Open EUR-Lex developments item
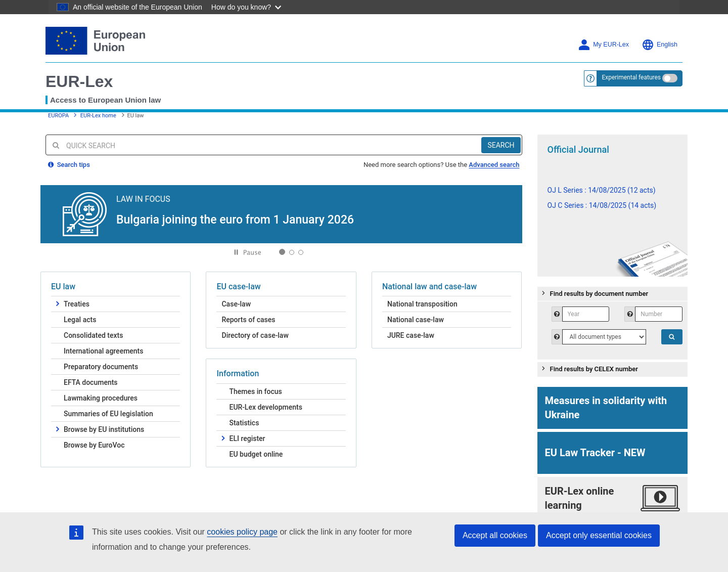 point(265,407)
